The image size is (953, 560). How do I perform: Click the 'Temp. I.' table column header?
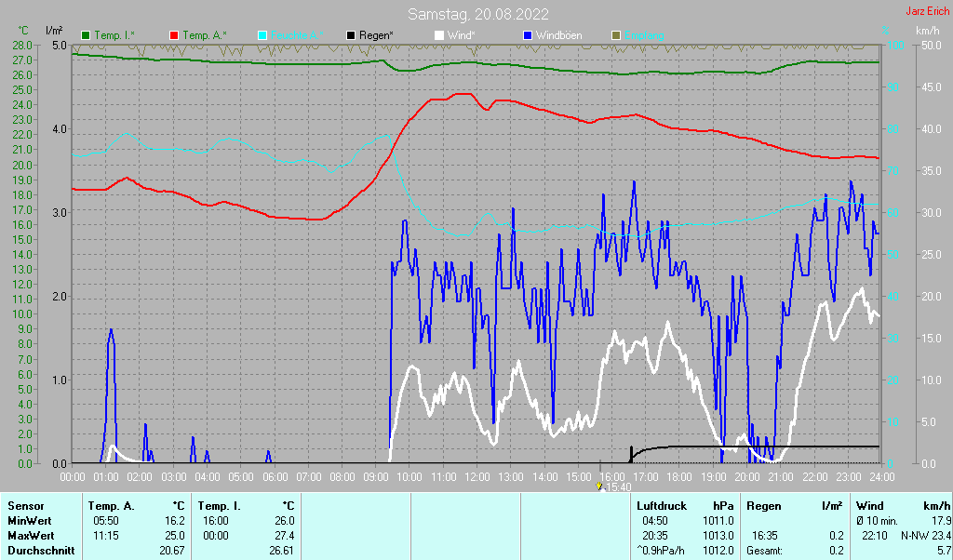tap(220, 506)
